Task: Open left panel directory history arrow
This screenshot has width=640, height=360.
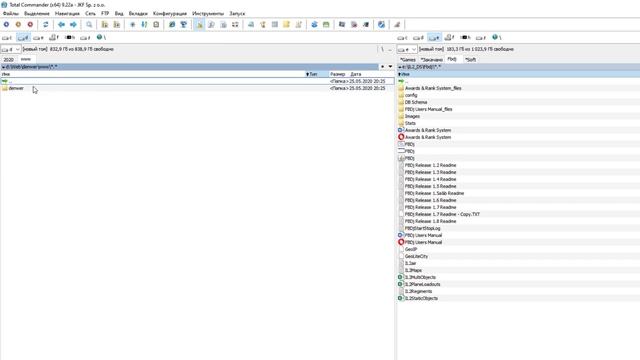Action: pos(391,67)
